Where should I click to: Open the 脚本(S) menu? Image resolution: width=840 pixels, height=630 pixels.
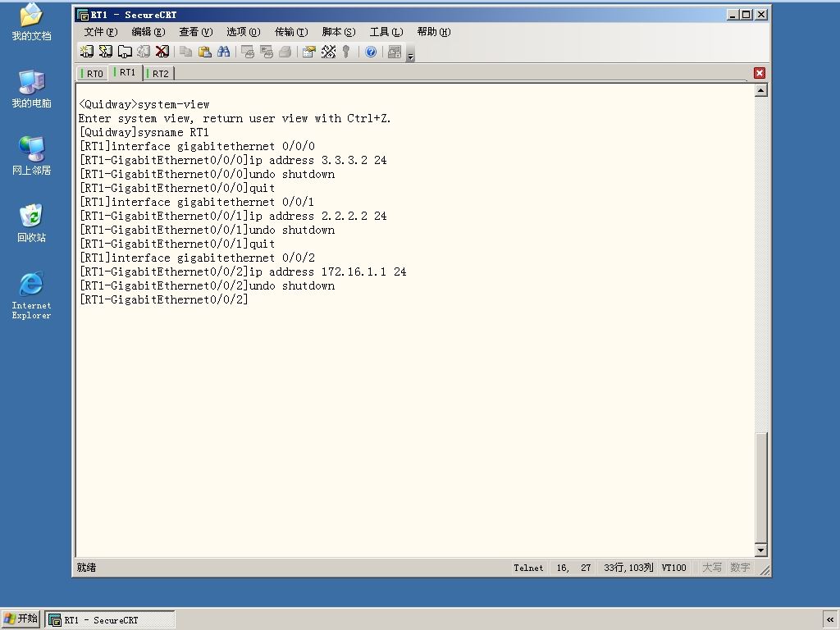click(x=339, y=32)
